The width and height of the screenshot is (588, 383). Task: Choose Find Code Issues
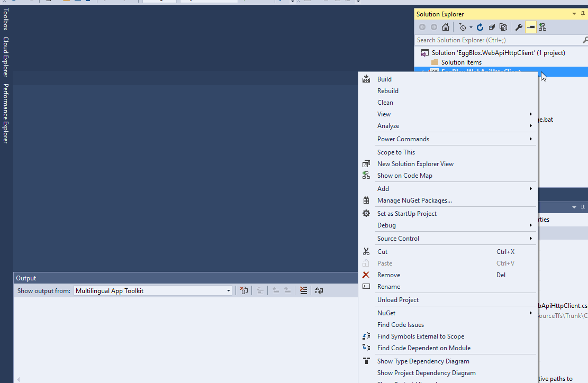[x=448, y=324]
